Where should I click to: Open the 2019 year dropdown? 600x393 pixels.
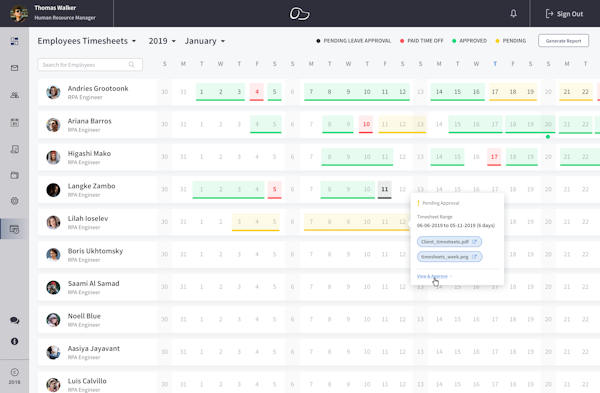point(162,41)
